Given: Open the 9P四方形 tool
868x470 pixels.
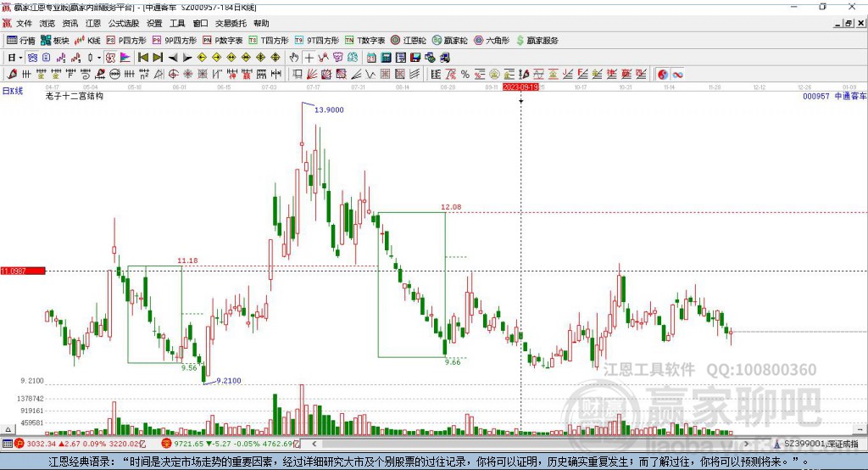Looking at the screenshot, I should click(x=175, y=41).
